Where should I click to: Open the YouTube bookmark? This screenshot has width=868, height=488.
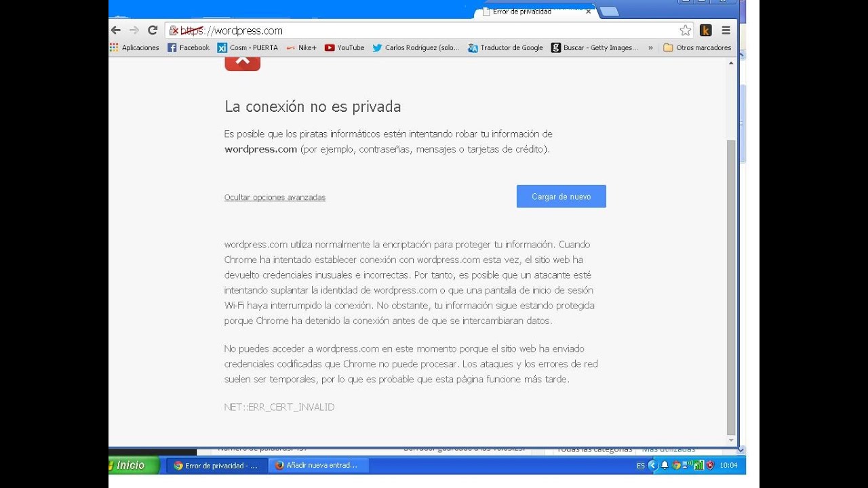tap(344, 48)
